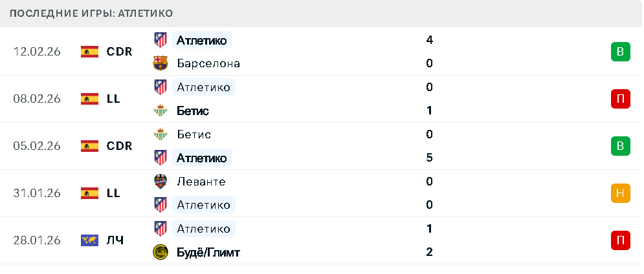The image size is (644, 274).
Task: Click Betis crest in 08.02.26 match
Action: tap(160, 111)
